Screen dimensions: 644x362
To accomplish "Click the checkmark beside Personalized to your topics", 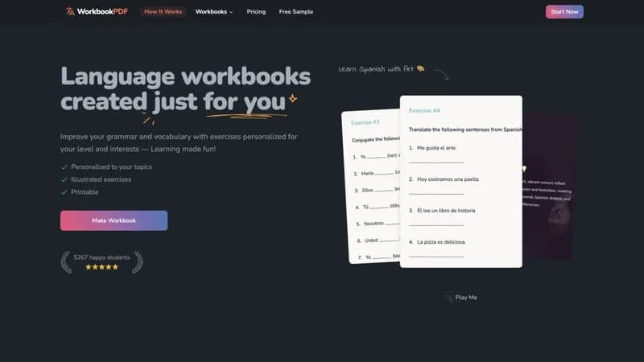I will click(x=64, y=167).
